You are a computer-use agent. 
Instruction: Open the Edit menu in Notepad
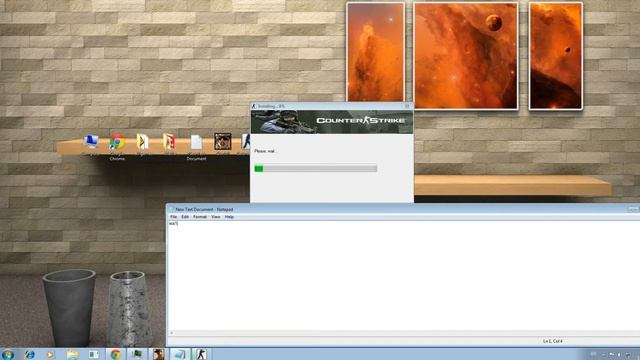[185, 217]
